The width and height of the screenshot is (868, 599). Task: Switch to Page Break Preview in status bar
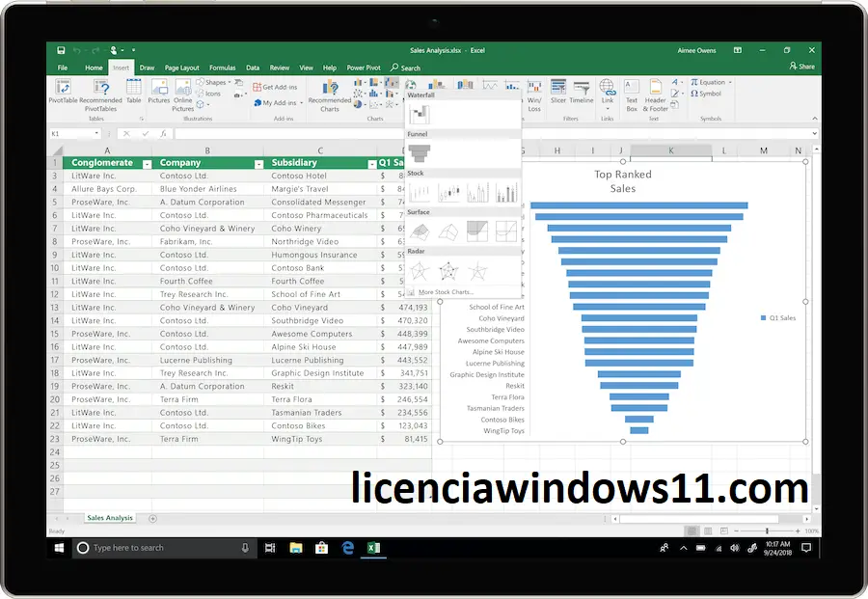click(x=724, y=531)
